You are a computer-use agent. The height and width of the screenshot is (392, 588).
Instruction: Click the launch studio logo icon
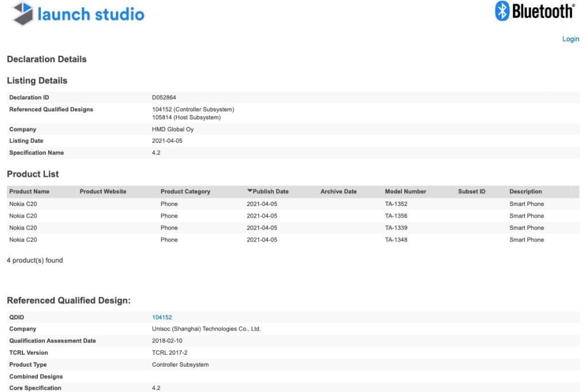(23, 14)
